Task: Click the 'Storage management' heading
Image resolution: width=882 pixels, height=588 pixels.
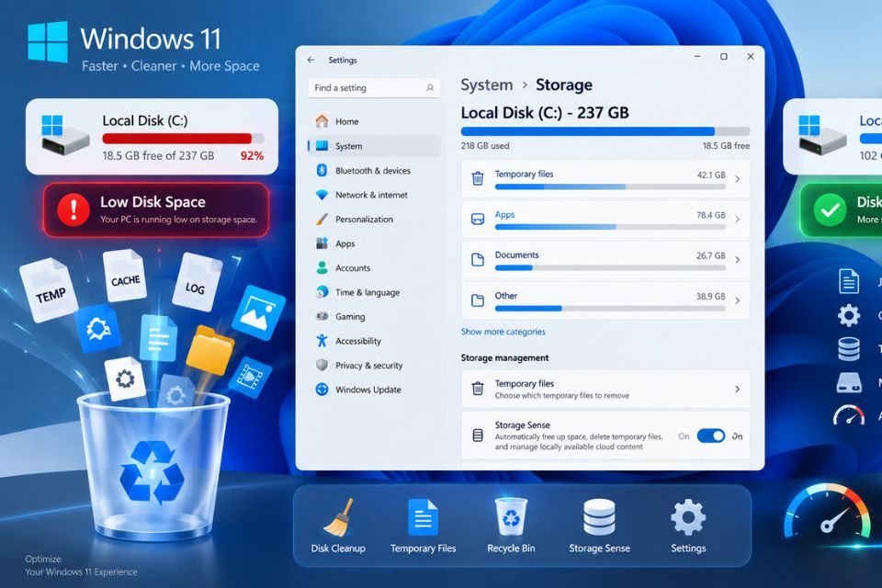Action: tap(504, 358)
